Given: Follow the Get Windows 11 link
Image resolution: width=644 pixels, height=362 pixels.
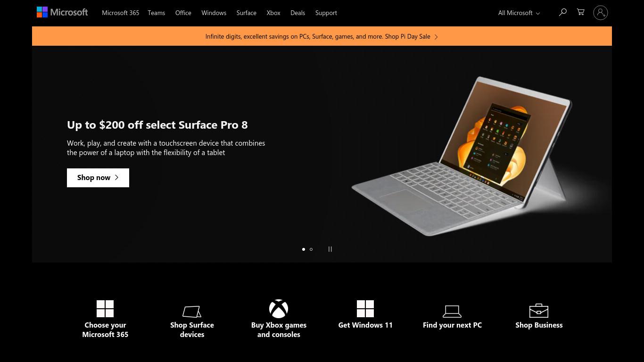Looking at the screenshot, I should click(365, 314).
